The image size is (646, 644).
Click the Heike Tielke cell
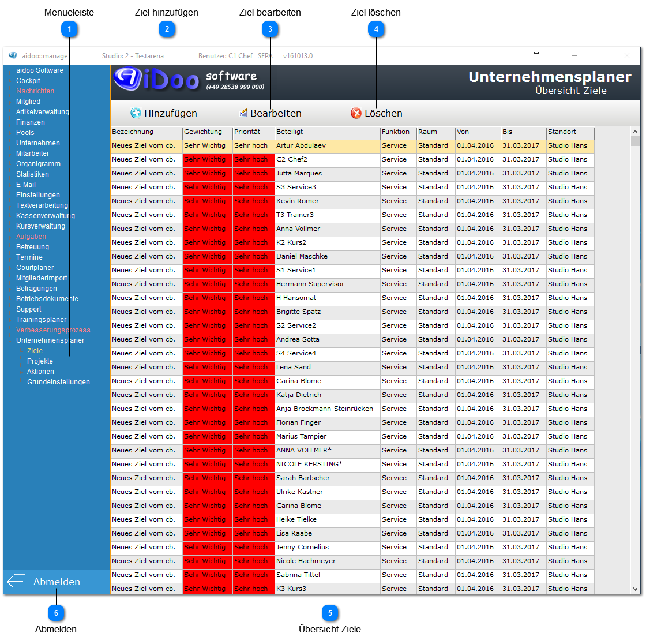(x=328, y=519)
